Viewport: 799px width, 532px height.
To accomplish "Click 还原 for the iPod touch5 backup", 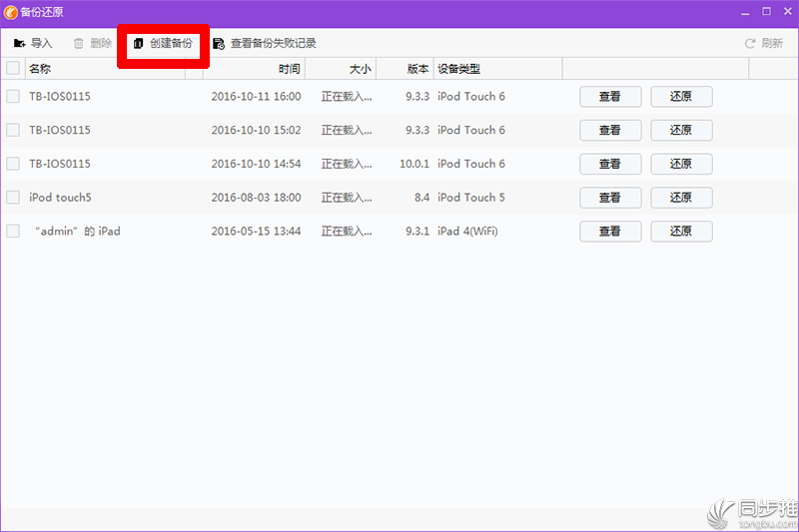I will tap(681, 197).
